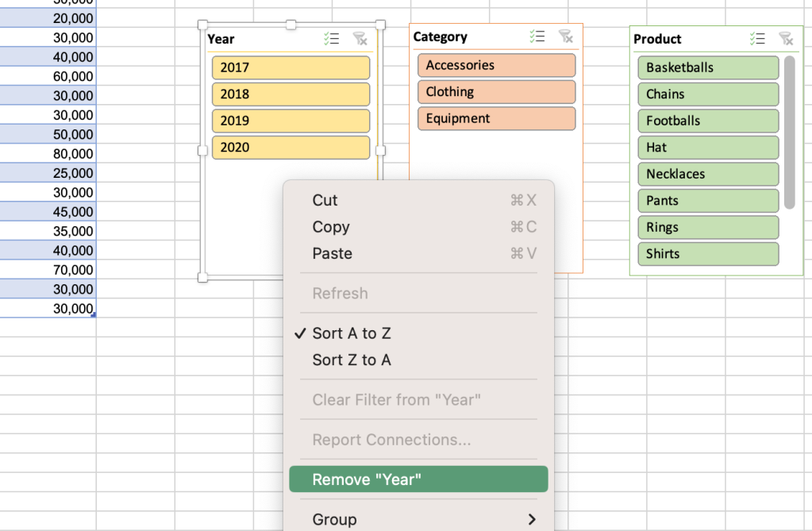
Task: Clear filter icon on Product slicer
Action: tap(786, 38)
